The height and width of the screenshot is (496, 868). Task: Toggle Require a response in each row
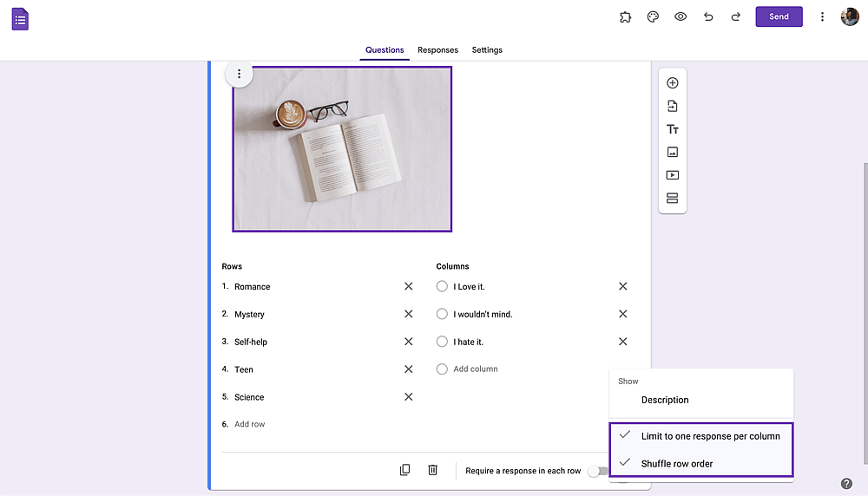point(598,471)
